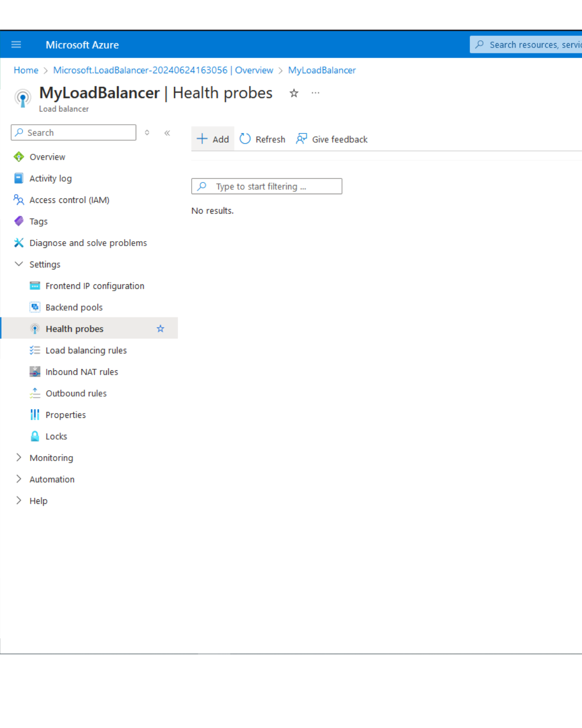
Task: Favorite Health probes with sidebar star
Action: (x=161, y=329)
